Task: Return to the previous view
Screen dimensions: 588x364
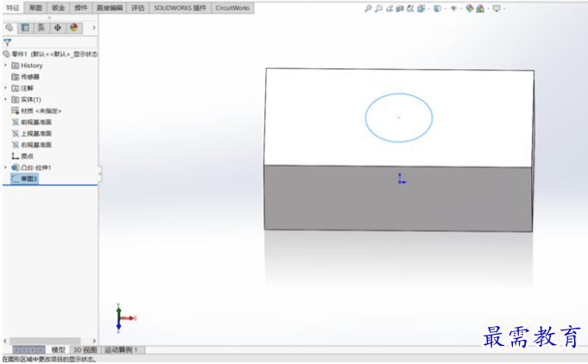Action: tap(389, 9)
